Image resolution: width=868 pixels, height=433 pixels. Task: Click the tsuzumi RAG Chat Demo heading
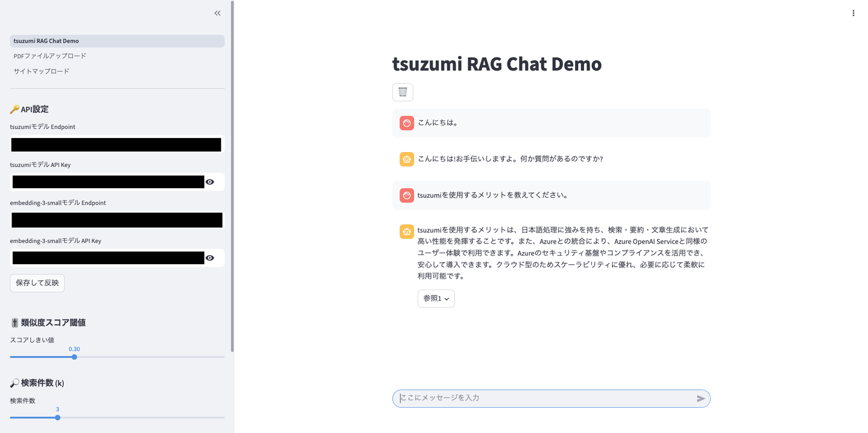point(497,64)
